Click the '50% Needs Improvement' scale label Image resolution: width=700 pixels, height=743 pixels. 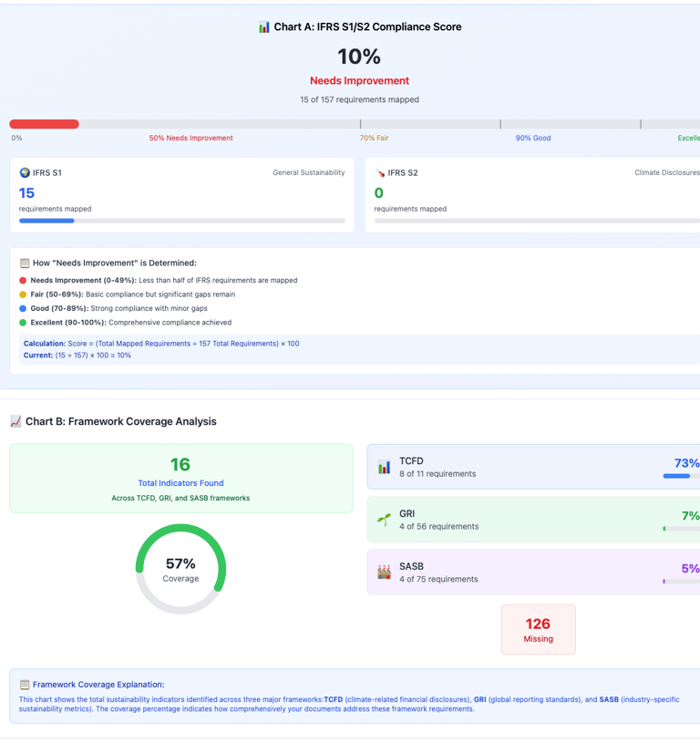pyautogui.click(x=190, y=138)
